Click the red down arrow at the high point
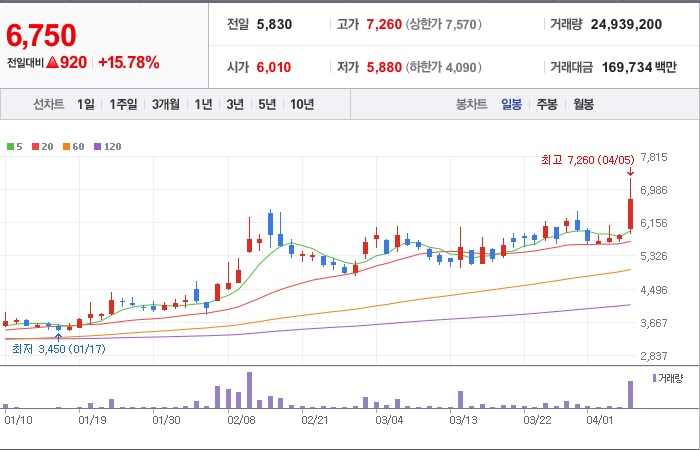The height and width of the screenshot is (450, 700). [x=630, y=171]
